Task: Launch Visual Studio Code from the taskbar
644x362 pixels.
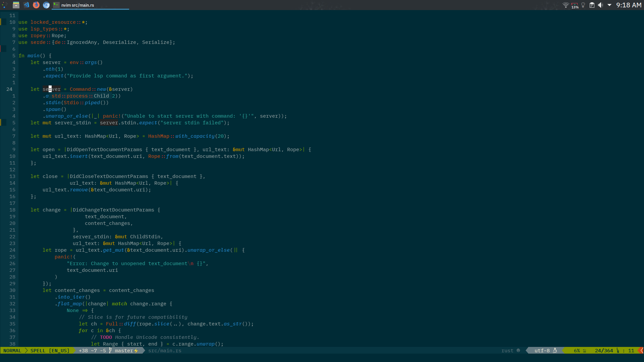Action: click(x=26, y=5)
